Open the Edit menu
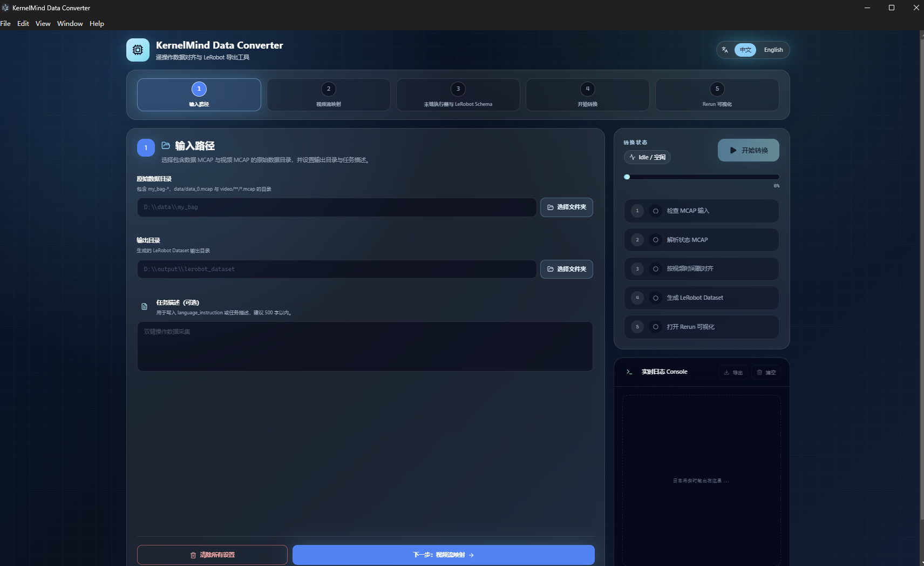Viewport: 924px width, 566px height. [23, 23]
